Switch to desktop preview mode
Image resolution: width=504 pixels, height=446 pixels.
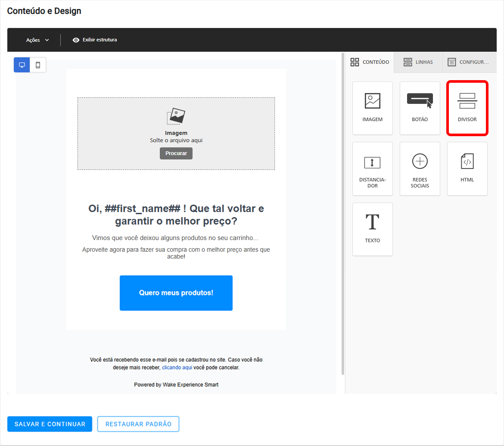pos(22,65)
